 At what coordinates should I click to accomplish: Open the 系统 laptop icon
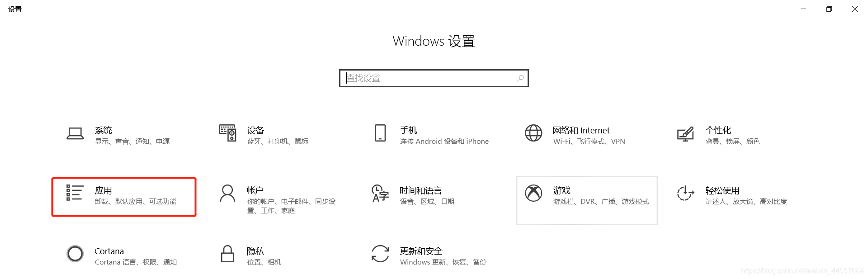click(75, 133)
